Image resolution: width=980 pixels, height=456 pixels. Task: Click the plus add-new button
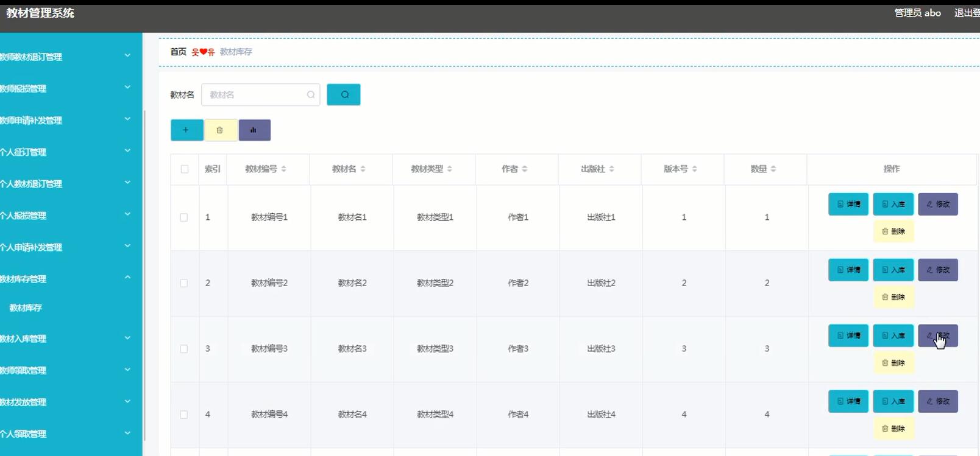(186, 130)
